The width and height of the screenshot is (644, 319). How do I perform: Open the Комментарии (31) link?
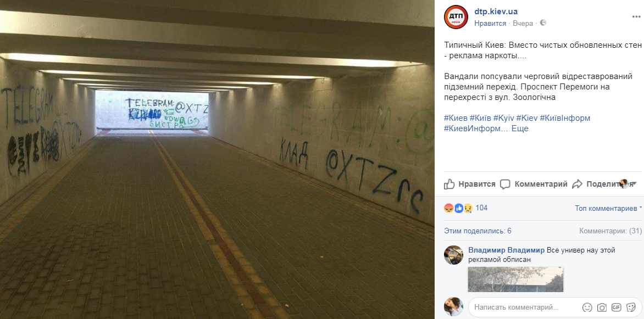pyautogui.click(x=610, y=231)
